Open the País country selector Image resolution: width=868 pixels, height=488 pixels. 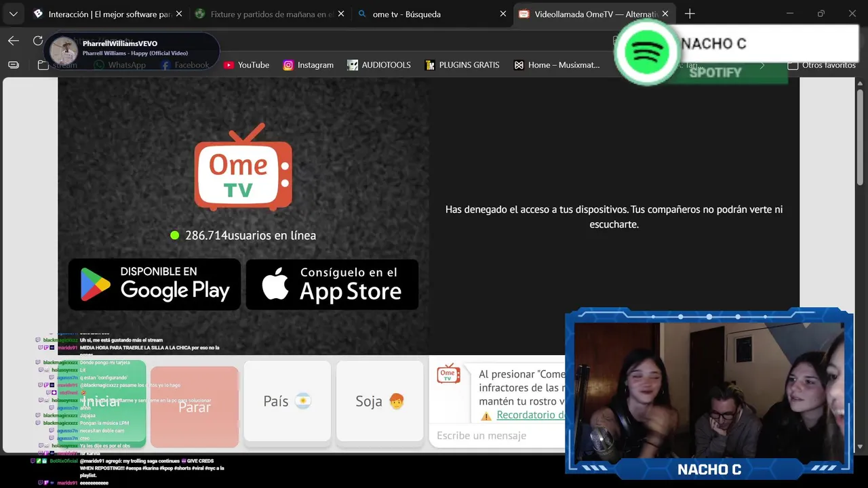[x=288, y=401]
